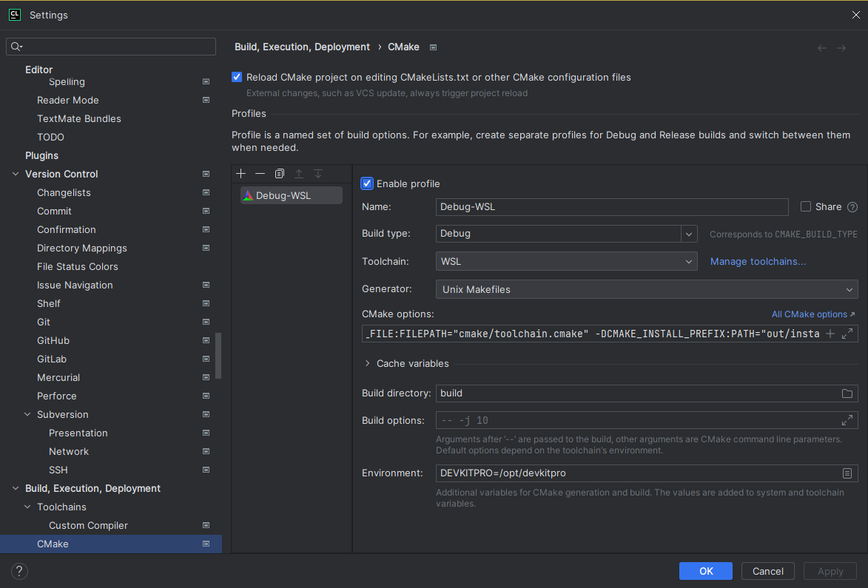Check the Share profile checkbox
This screenshot has height=588, width=868.
(806, 206)
